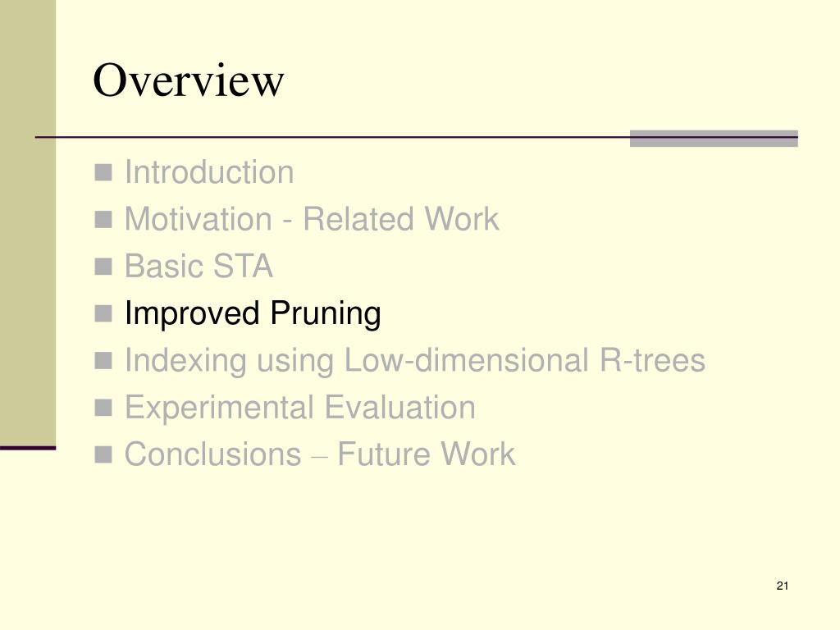Screen dimensions: 840x630
Task: Click the Conclusions – Future Work text
Action: click(320, 454)
